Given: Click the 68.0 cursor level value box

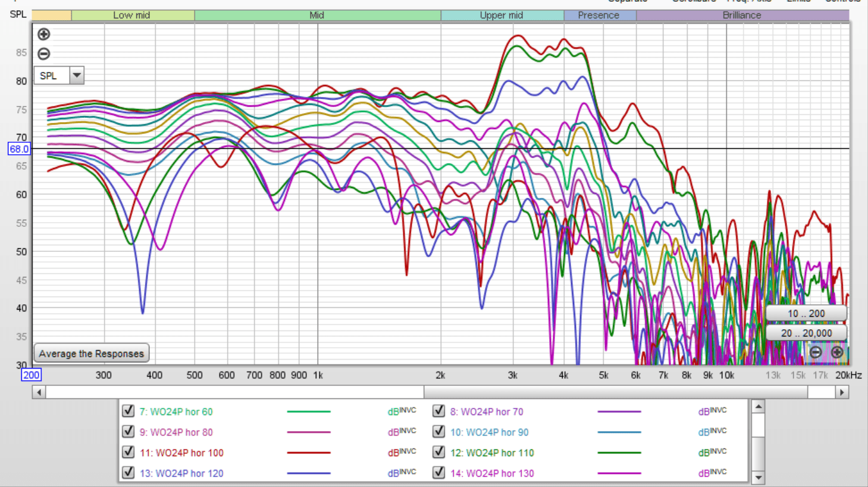Looking at the screenshot, I should [x=18, y=149].
